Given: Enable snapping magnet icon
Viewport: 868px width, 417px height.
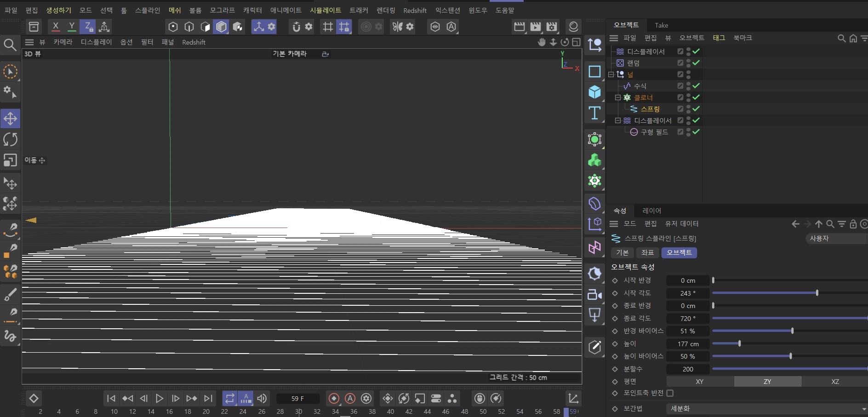Looking at the screenshot, I should tap(297, 27).
